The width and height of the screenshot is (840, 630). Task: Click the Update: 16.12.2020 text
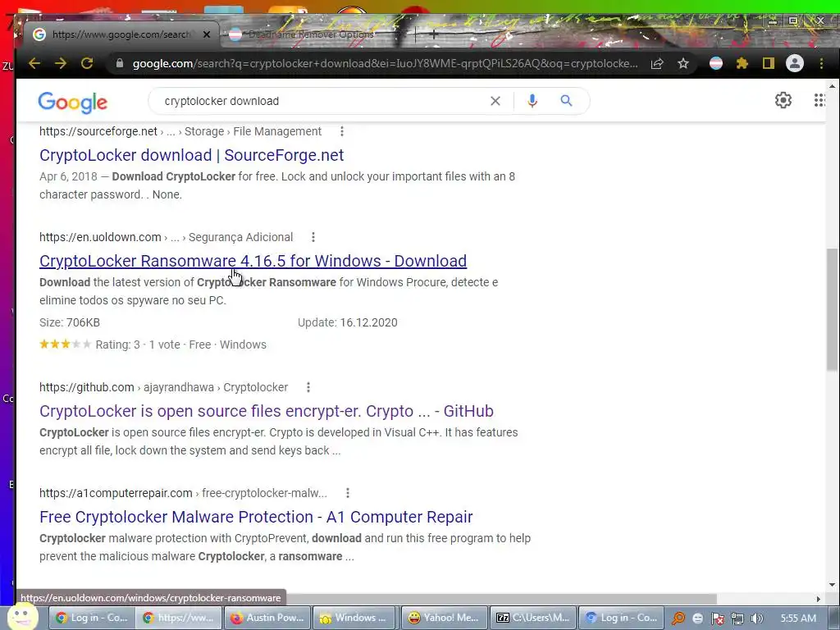348,322
